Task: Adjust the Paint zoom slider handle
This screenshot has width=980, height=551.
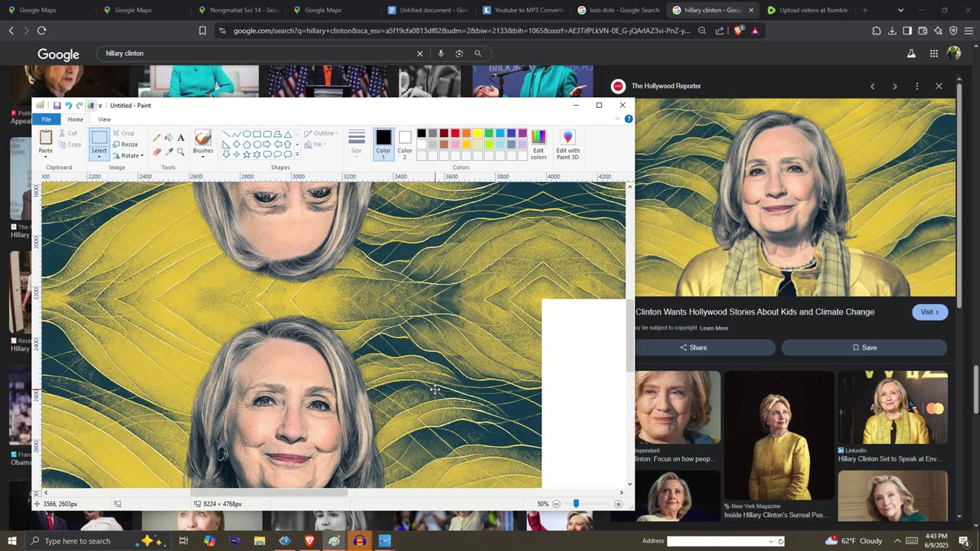Action: 576,504
